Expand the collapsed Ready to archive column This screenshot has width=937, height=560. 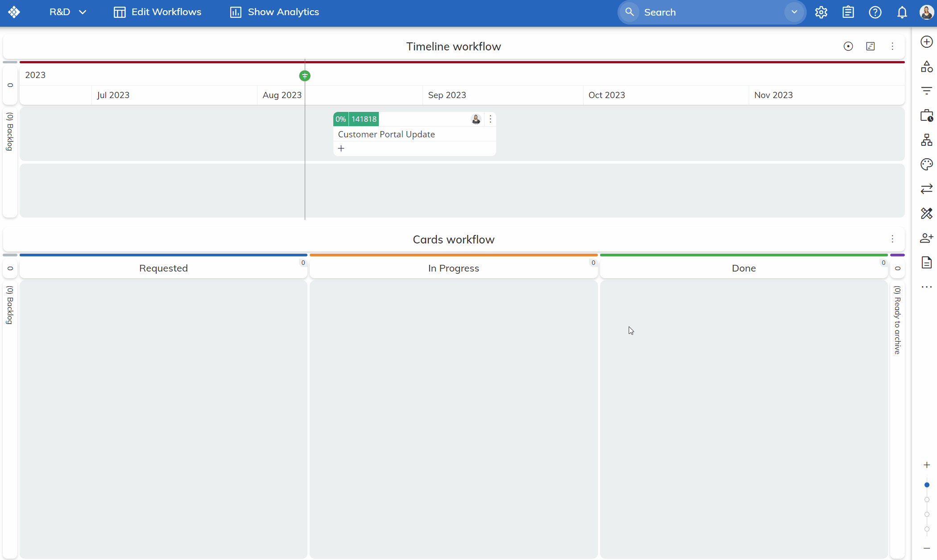pyautogui.click(x=897, y=320)
